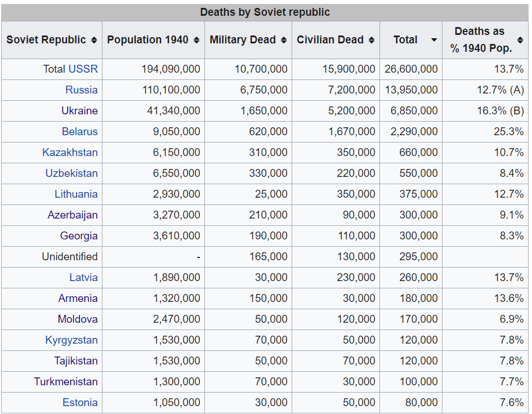Sort by Military Dead arrow icon
Image resolution: width=532 pixels, height=414 pixels.
click(x=283, y=40)
